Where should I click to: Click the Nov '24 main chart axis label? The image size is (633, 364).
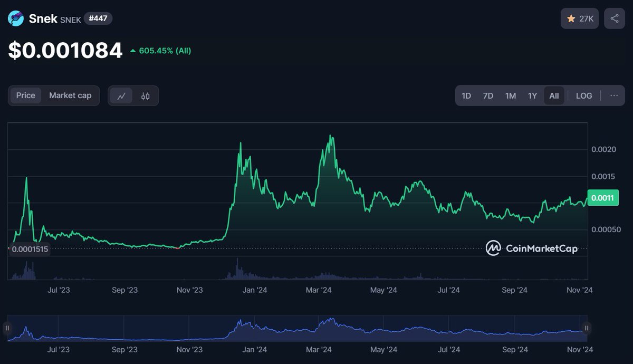click(x=580, y=290)
